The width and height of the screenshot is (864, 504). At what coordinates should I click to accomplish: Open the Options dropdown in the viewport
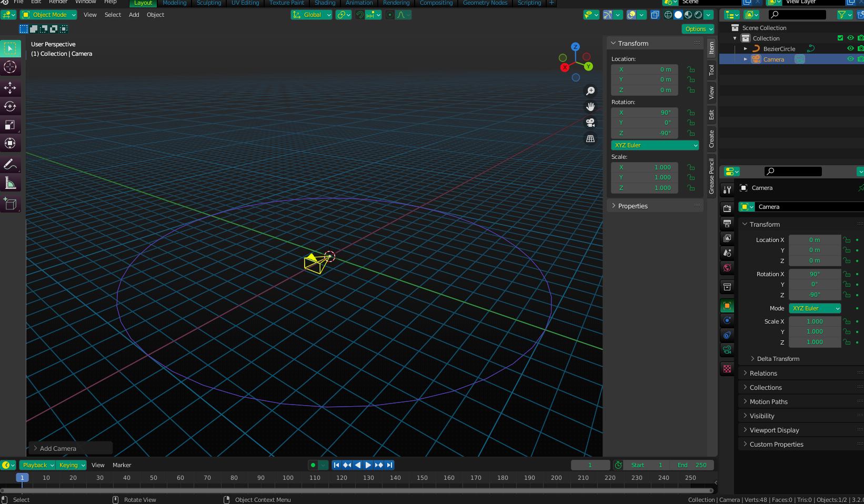699,29
